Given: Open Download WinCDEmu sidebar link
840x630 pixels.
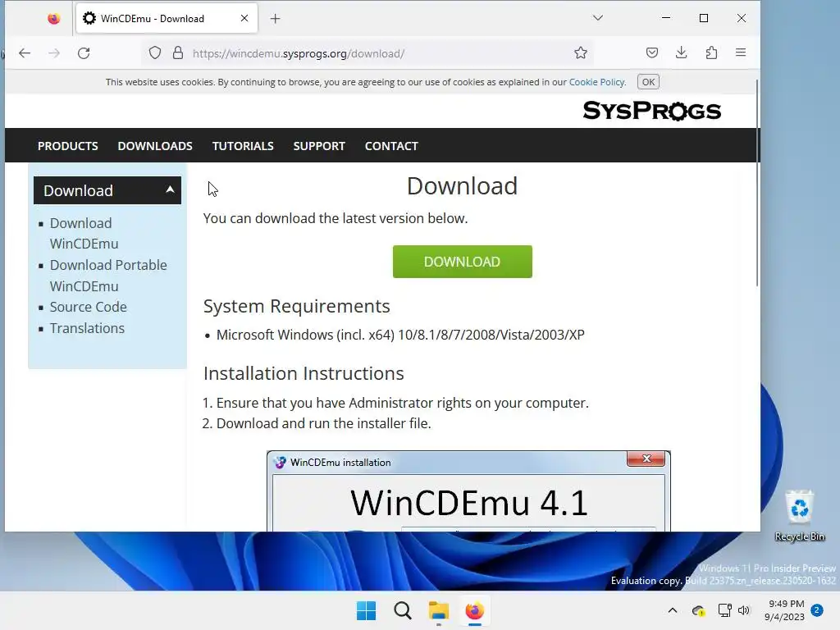Looking at the screenshot, I should tap(84, 233).
